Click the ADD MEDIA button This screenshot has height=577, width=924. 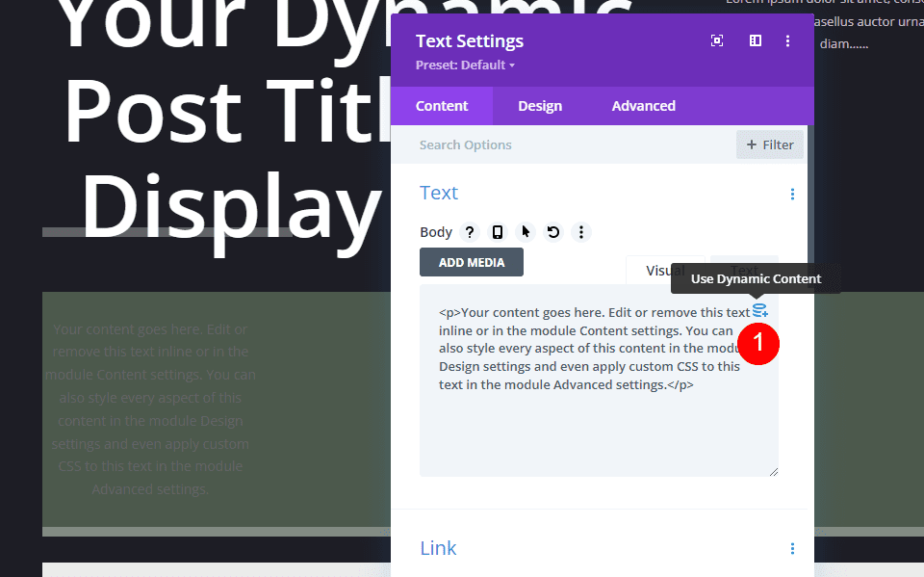(471, 261)
